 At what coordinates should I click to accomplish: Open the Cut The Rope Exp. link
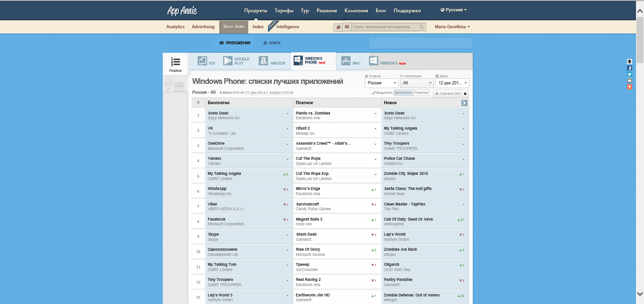coord(312,173)
